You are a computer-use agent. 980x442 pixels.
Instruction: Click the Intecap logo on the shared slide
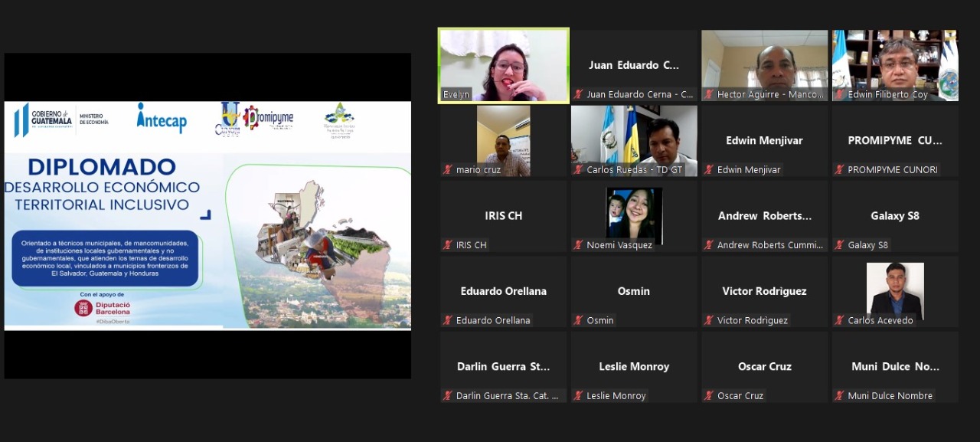tap(162, 117)
